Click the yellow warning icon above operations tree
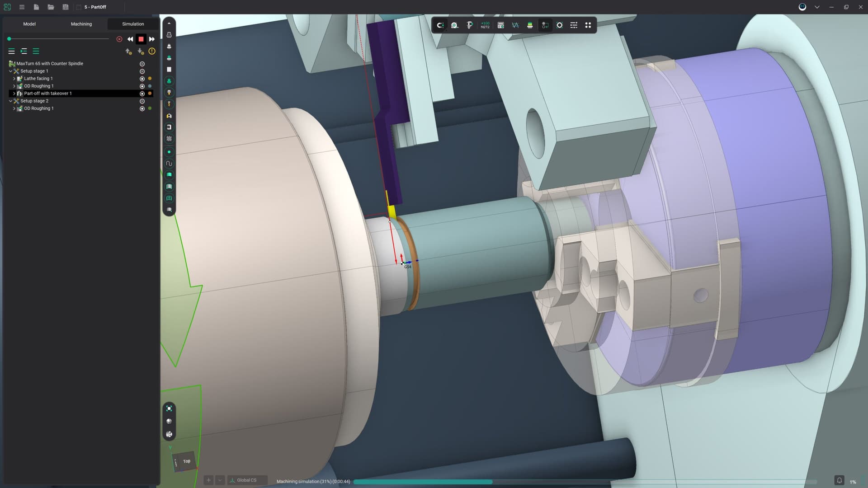The height and width of the screenshot is (488, 868). click(x=152, y=52)
